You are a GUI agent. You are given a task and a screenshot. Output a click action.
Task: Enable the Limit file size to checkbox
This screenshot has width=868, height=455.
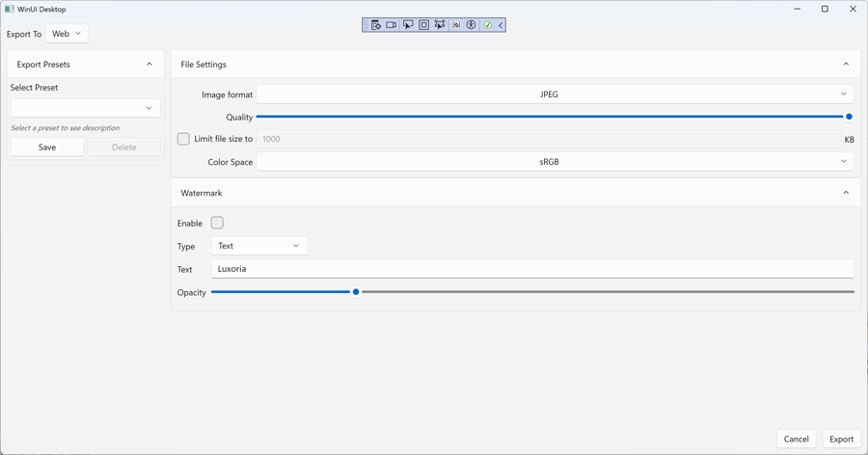click(x=183, y=139)
